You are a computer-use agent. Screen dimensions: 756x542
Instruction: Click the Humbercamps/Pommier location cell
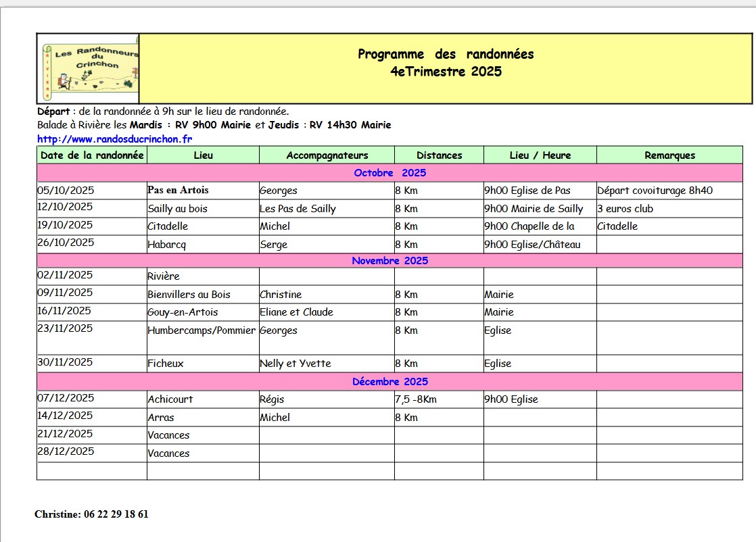(x=202, y=330)
